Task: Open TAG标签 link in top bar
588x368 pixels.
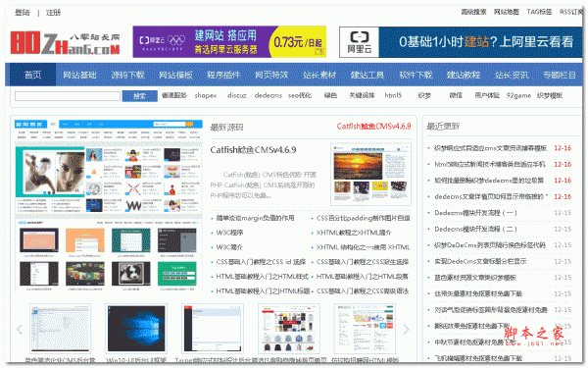Action: [x=539, y=12]
